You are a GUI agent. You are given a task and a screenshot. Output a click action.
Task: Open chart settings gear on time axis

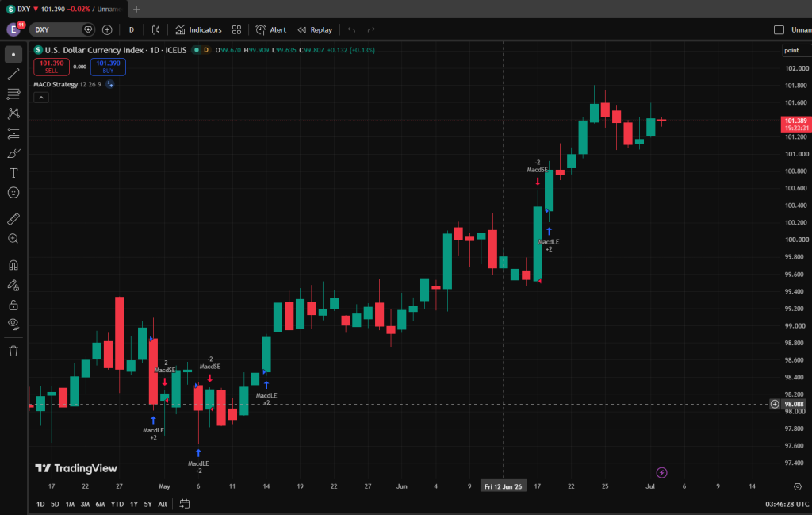(x=798, y=486)
